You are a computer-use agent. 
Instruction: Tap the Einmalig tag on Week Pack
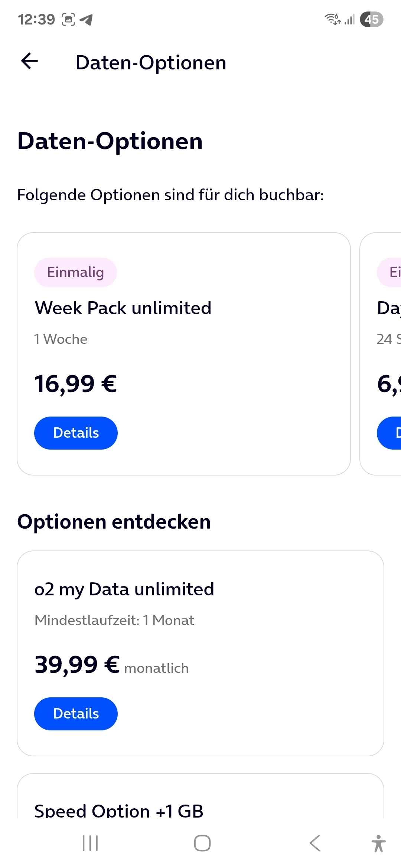75,272
